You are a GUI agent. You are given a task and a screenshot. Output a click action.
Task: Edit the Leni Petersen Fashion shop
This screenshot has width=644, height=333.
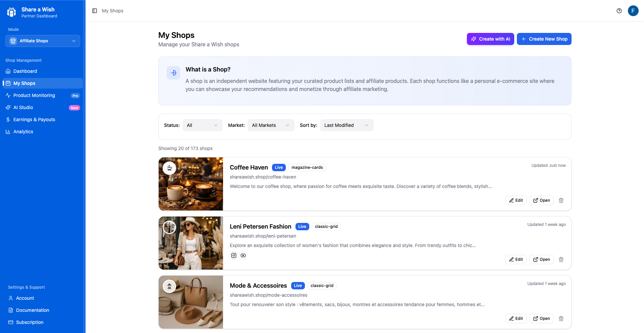516,259
